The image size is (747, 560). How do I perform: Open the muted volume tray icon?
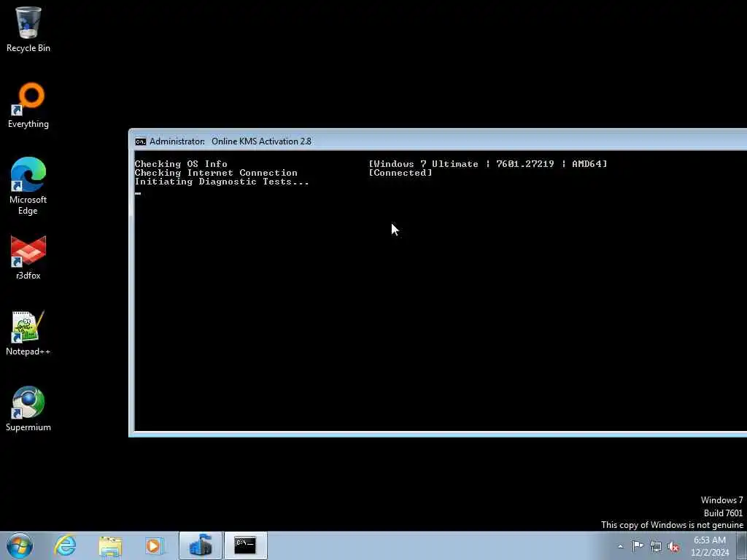[x=673, y=547]
